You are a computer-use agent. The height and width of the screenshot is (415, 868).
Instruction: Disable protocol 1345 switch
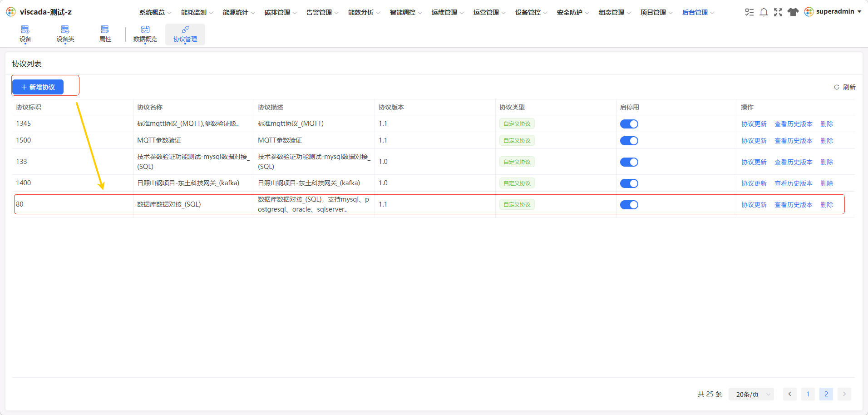[x=629, y=124]
